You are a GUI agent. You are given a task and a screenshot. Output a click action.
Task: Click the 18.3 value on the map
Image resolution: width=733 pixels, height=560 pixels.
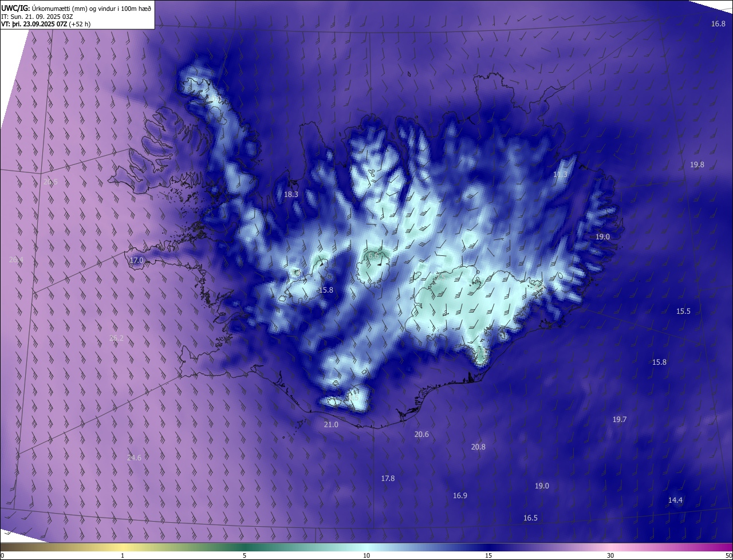click(x=291, y=194)
